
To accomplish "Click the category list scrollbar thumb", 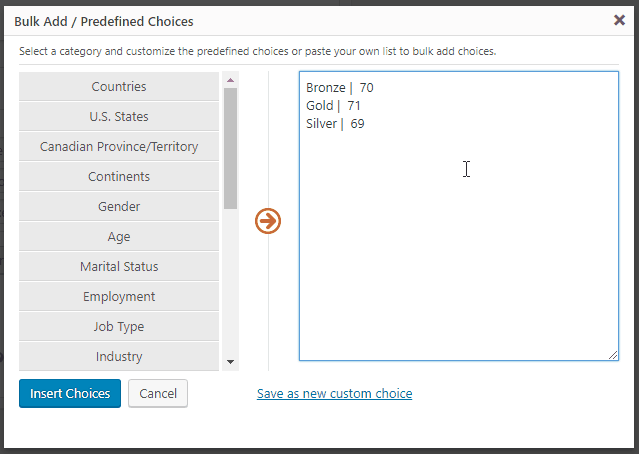I will (231, 148).
